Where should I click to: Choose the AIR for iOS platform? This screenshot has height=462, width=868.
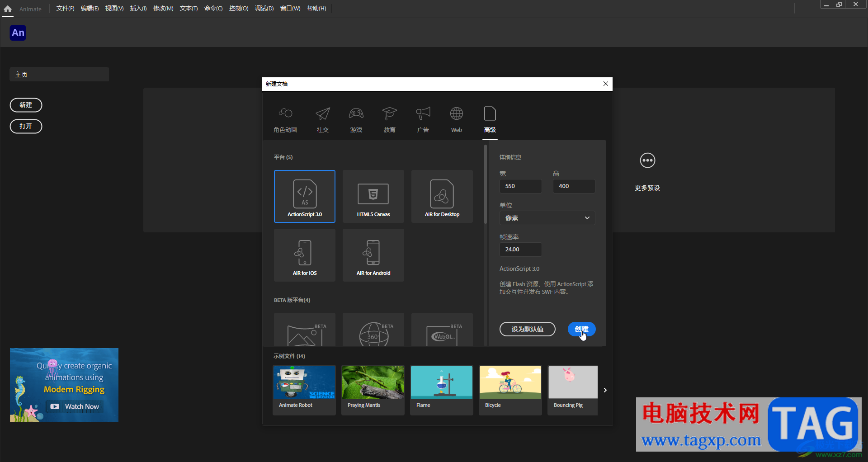point(305,255)
